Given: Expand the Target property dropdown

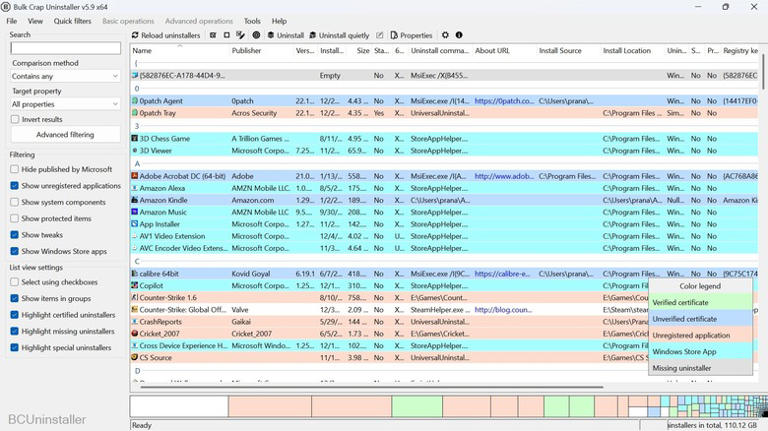Looking at the screenshot, I should [65, 104].
